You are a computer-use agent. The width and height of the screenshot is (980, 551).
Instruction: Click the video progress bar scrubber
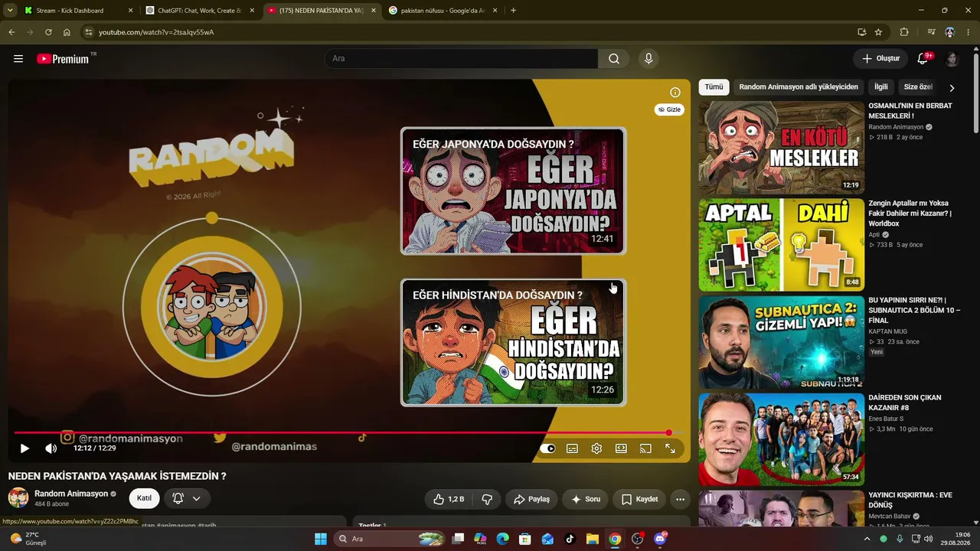click(x=668, y=433)
